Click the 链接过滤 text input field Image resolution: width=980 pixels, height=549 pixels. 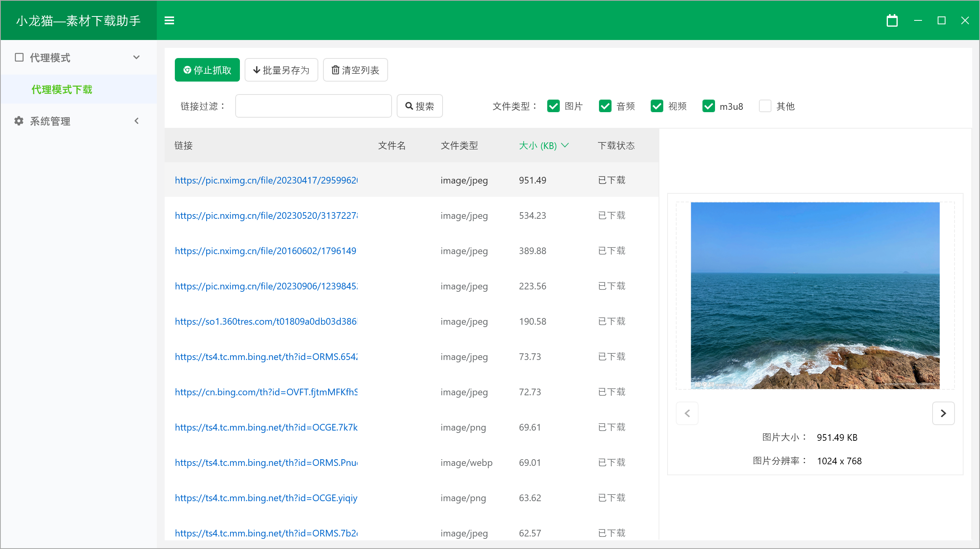313,106
